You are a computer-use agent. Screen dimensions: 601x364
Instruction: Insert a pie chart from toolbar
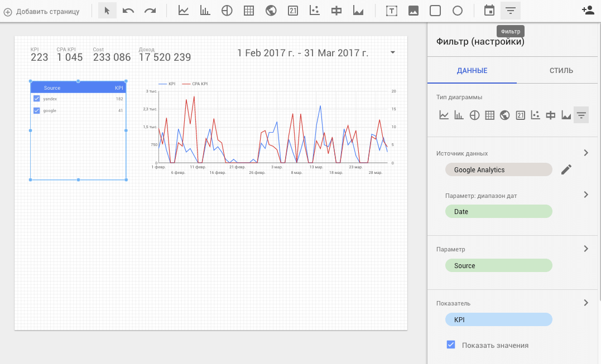click(x=227, y=11)
